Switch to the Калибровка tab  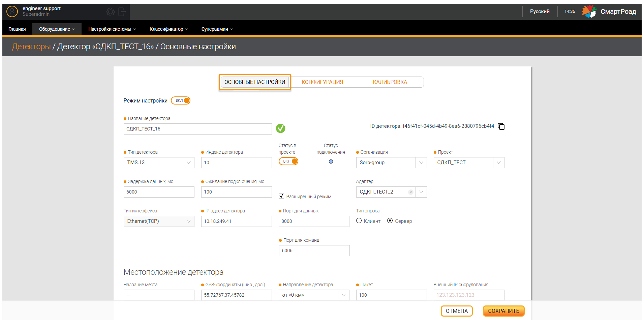pos(390,82)
